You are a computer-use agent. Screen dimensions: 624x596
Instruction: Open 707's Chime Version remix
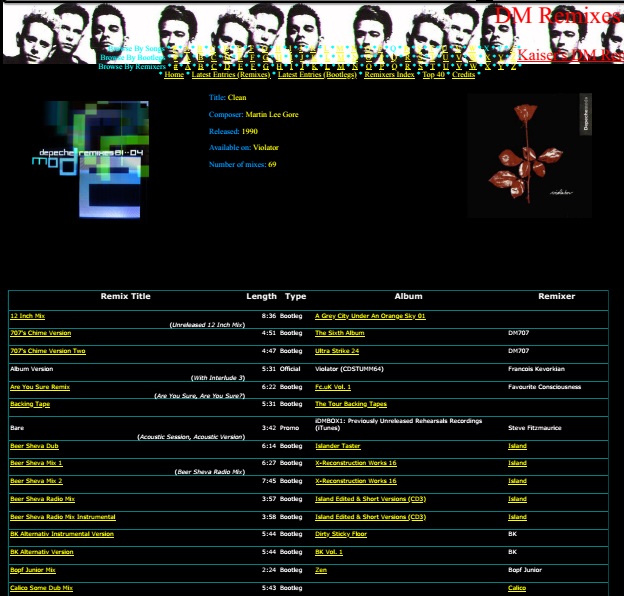tap(41, 333)
